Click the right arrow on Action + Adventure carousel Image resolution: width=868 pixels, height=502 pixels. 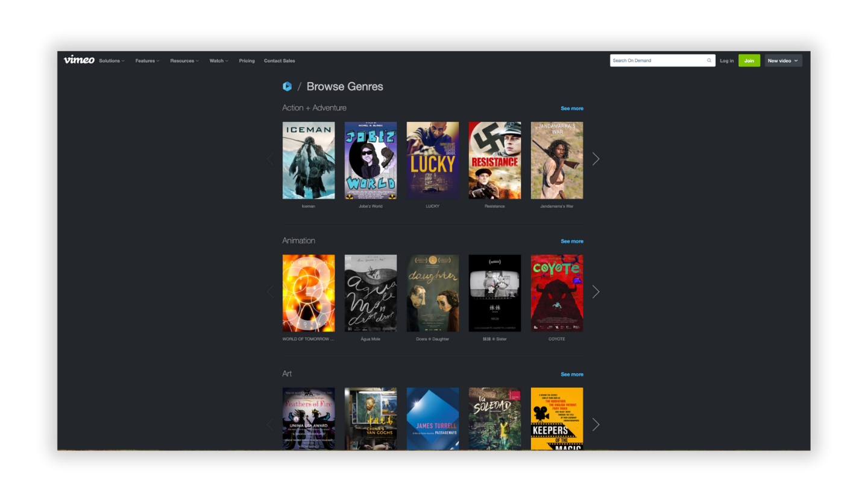click(596, 159)
